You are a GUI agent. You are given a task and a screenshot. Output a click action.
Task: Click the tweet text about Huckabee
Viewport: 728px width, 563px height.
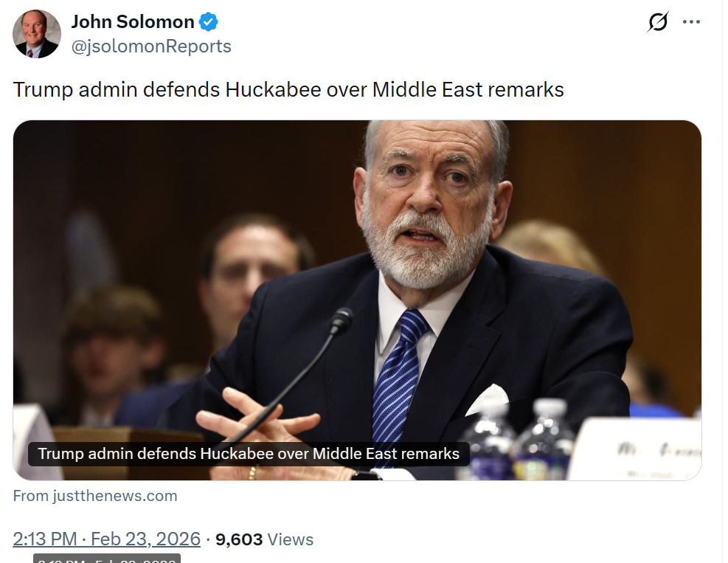pyautogui.click(x=288, y=90)
